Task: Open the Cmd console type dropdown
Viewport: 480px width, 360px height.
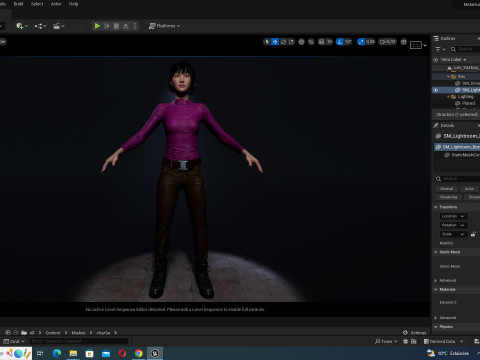Action: 14,341
